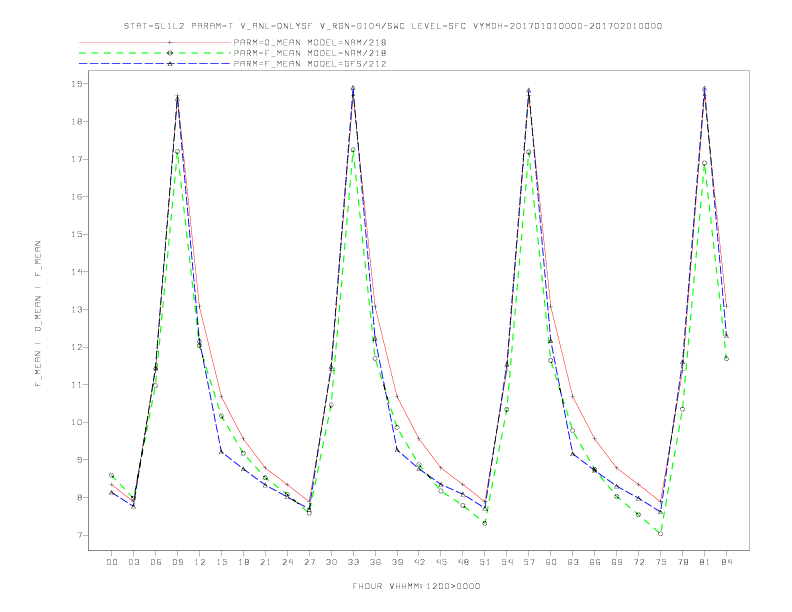792x612 pixels.
Task: Click the chart title starting with STAT=SL1L2
Action: pyautogui.click(x=392, y=26)
